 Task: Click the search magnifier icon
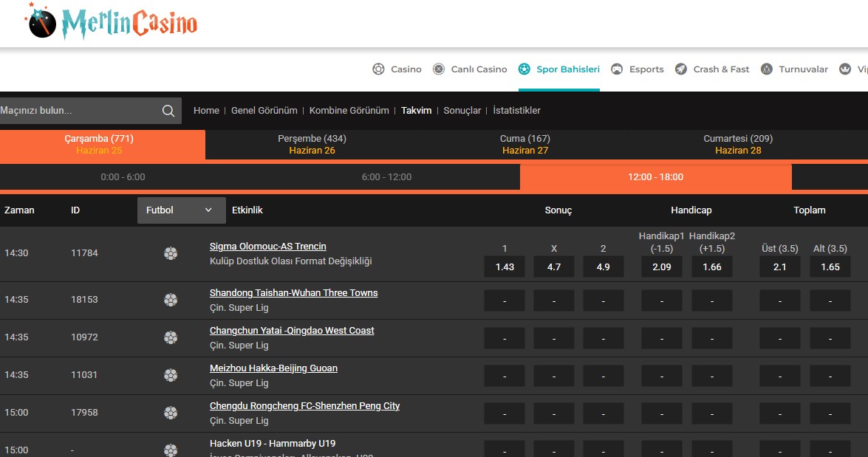pyautogui.click(x=168, y=111)
